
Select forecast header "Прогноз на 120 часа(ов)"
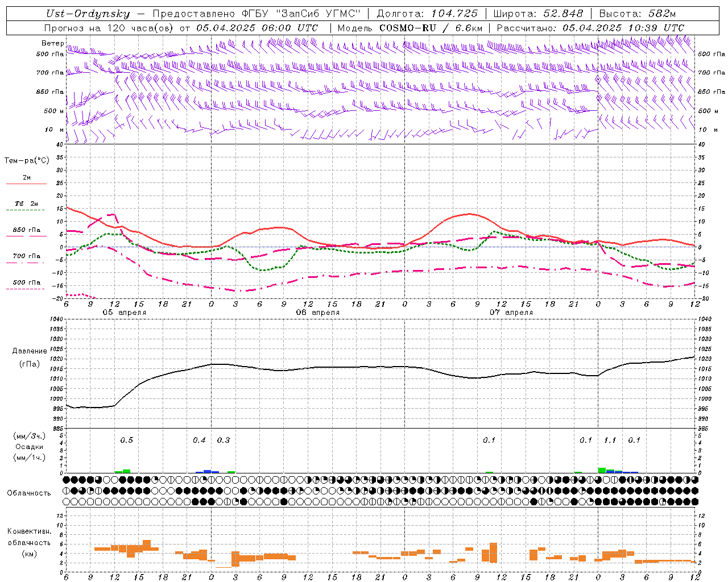[109, 28]
